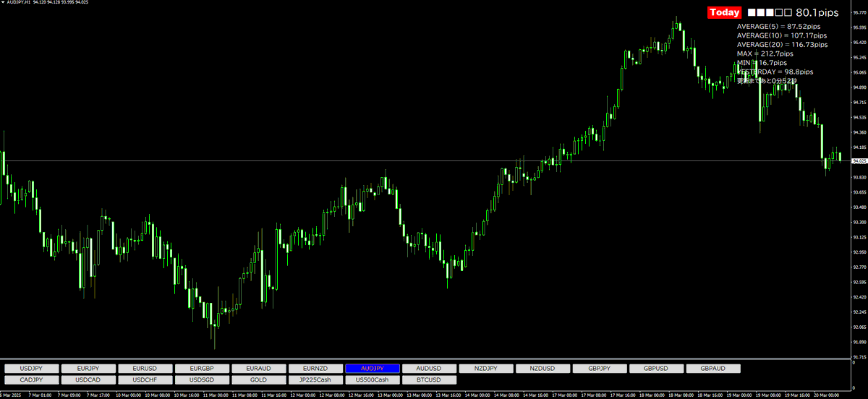Choose the EURNZD symbol button
Screen dimensions: 868x399
pyautogui.click(x=315, y=368)
